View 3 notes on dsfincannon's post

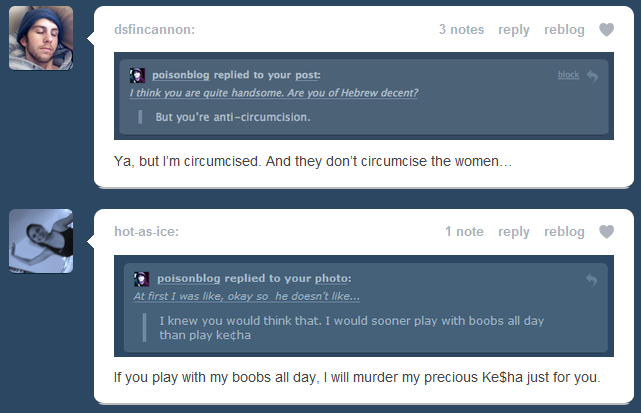coord(461,30)
